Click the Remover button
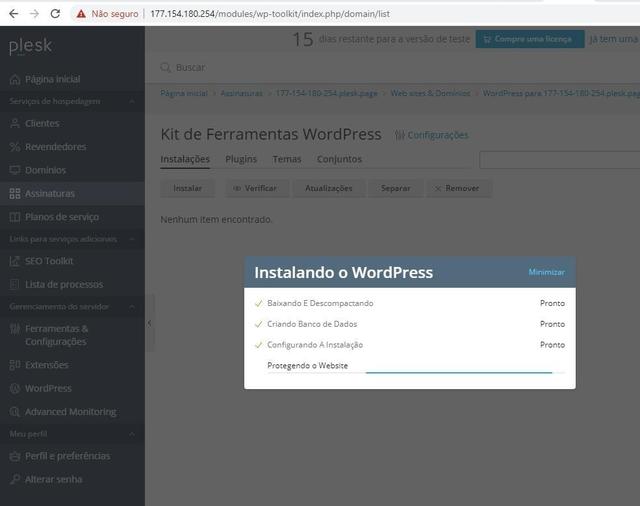The image size is (640, 506). [459, 188]
